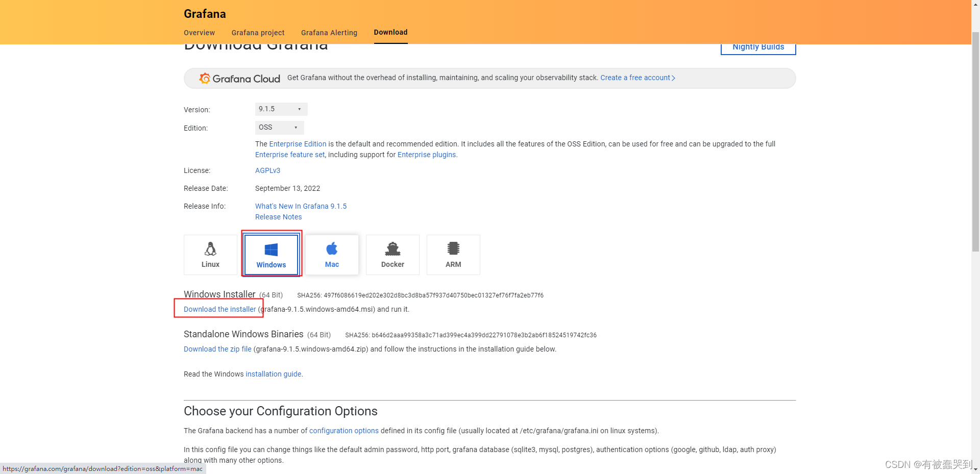Click Download the installer link
The image size is (980, 474).
point(219,309)
